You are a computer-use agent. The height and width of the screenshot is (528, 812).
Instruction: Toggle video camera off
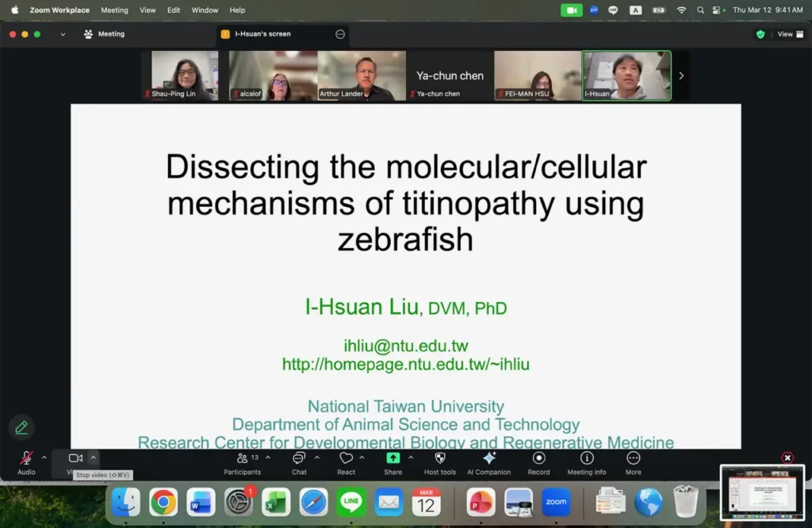click(75, 458)
